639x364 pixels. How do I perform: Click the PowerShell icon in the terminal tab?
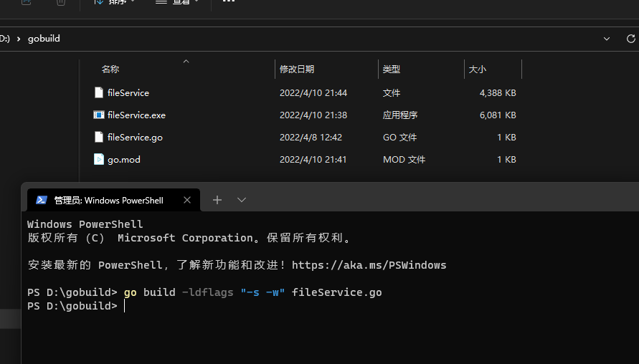(x=42, y=200)
